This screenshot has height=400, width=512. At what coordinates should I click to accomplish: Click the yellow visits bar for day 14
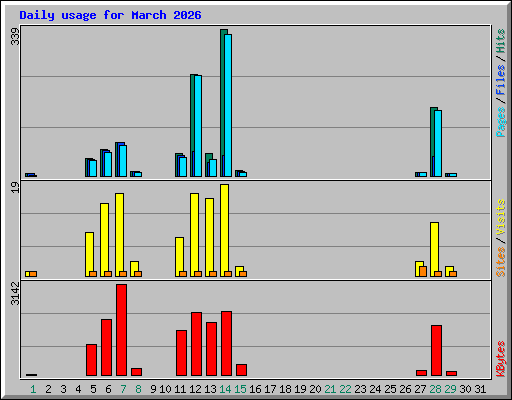(x=224, y=230)
